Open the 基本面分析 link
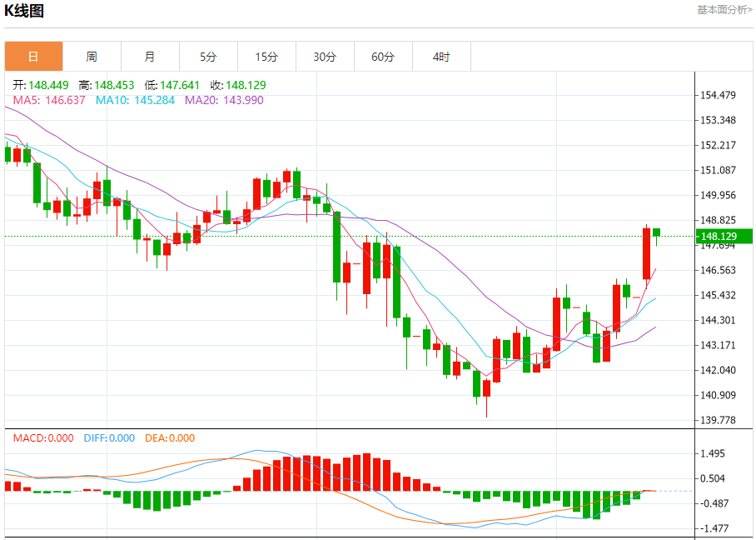This screenshot has width=756, height=540. (724, 10)
